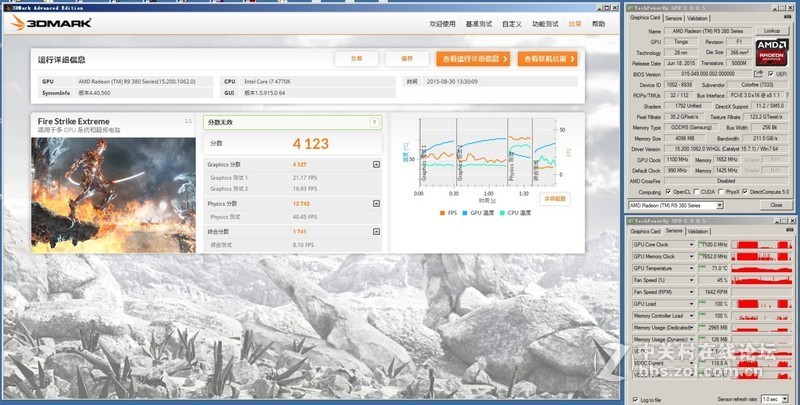This screenshot has height=405, width=800.
Task: Click the 1642 RPM fan speed value
Action: pos(716,292)
